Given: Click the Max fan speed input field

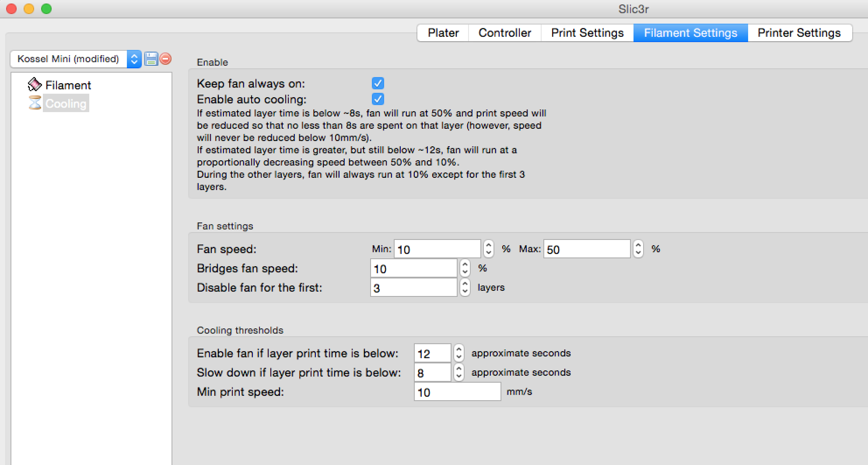Looking at the screenshot, I should click(x=586, y=249).
